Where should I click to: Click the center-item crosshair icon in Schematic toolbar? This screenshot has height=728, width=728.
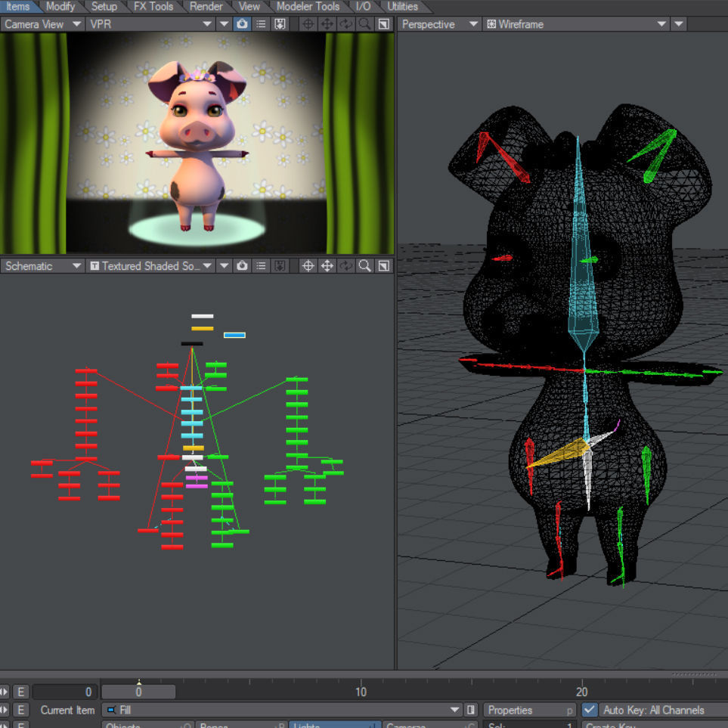pyautogui.click(x=308, y=265)
